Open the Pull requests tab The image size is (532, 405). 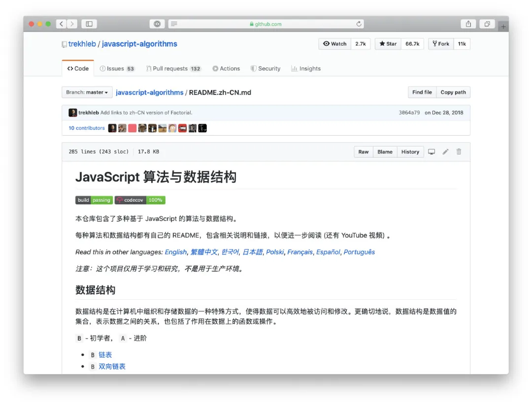[x=173, y=68]
